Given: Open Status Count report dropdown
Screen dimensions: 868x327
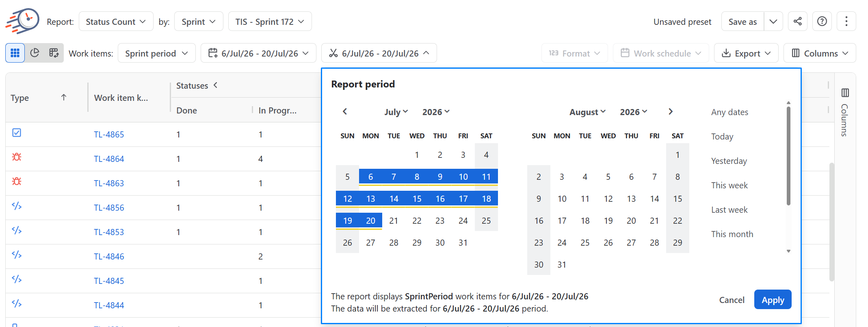Looking at the screenshot, I should click(116, 21).
